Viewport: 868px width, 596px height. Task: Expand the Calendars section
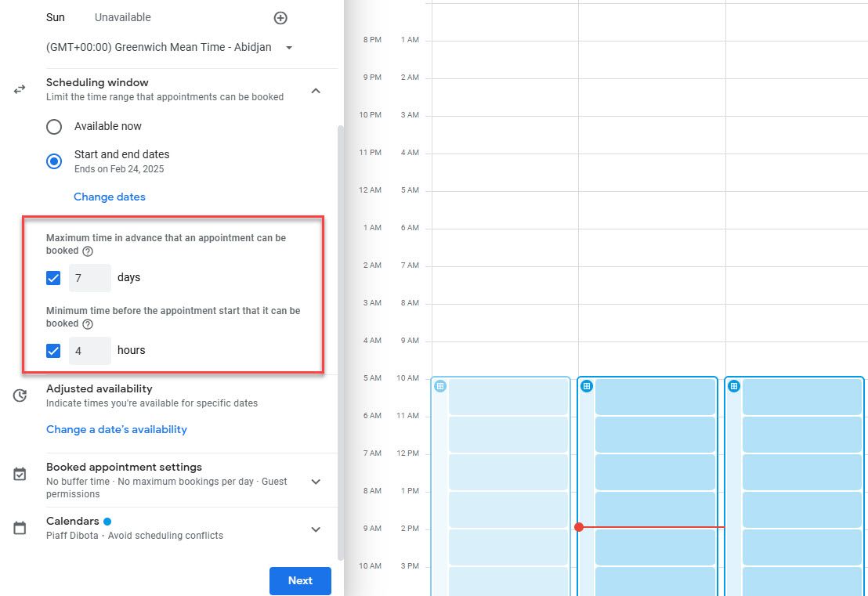click(316, 529)
